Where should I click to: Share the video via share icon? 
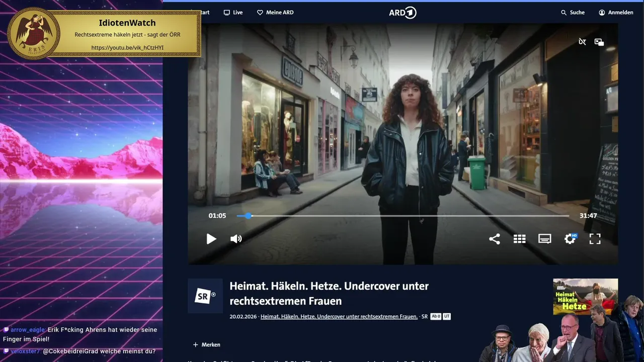495,239
